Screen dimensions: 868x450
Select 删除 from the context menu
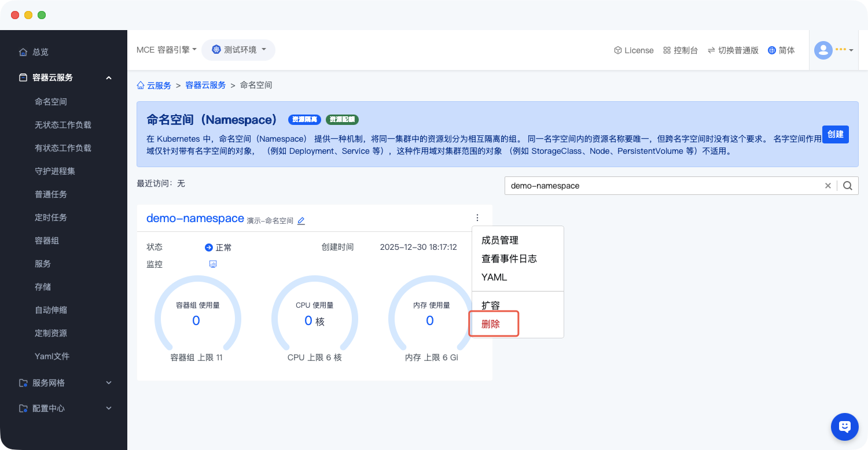pos(491,324)
